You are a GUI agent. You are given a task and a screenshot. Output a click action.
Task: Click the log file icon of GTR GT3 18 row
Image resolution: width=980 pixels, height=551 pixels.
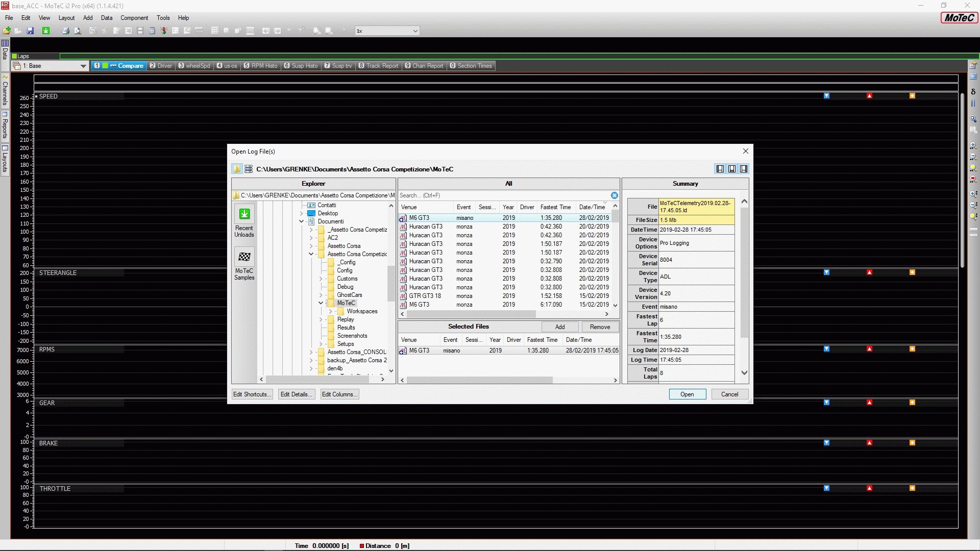(x=403, y=296)
